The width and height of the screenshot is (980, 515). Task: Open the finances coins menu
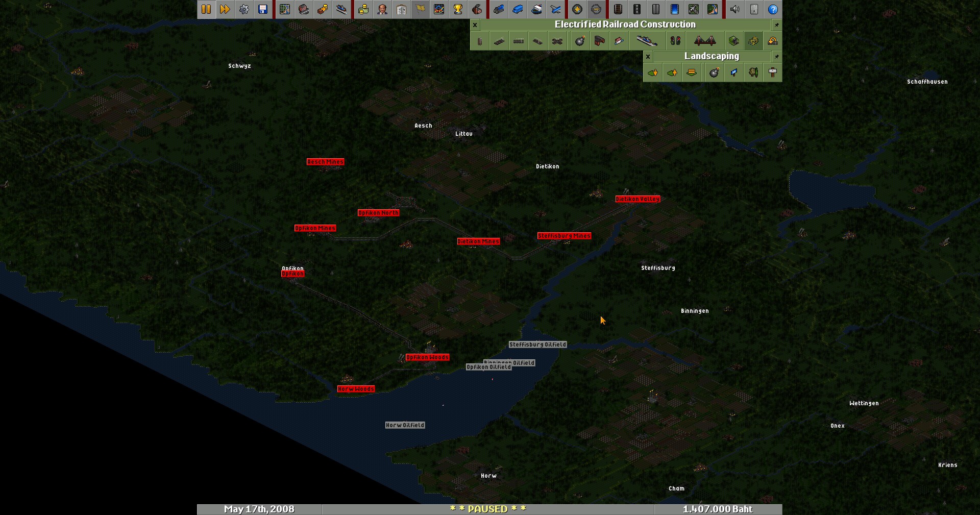363,9
